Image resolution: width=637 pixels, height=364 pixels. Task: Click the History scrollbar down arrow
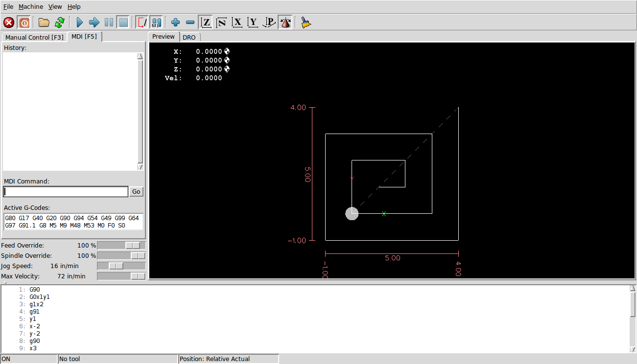coord(141,167)
